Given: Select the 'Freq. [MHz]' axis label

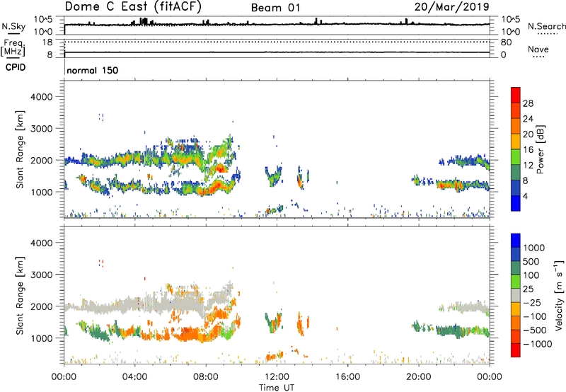Looking at the screenshot, I should (x=13, y=48).
